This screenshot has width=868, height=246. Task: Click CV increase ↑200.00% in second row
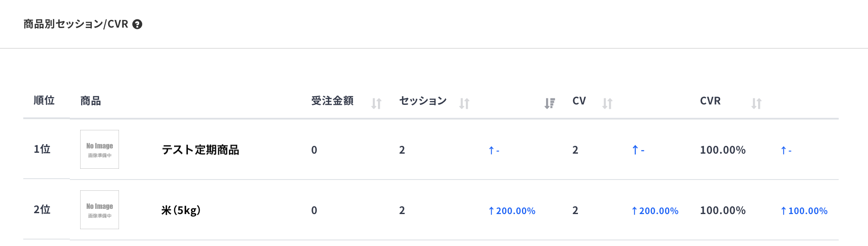pyautogui.click(x=655, y=211)
